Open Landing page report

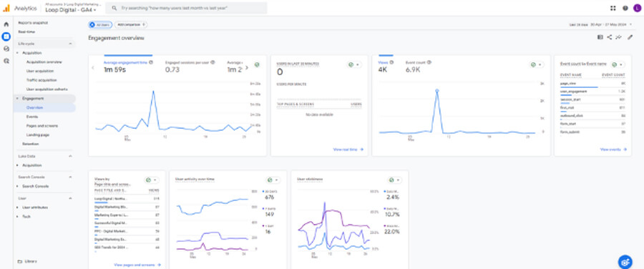click(38, 134)
